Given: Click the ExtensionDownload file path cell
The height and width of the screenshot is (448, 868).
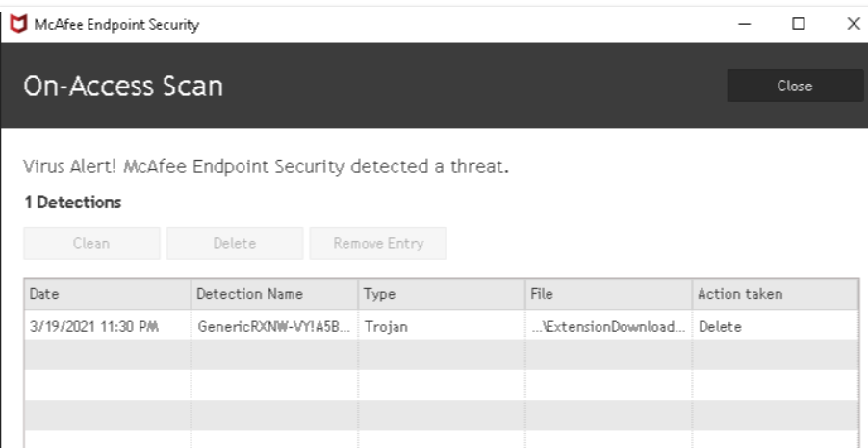Looking at the screenshot, I should (x=609, y=326).
